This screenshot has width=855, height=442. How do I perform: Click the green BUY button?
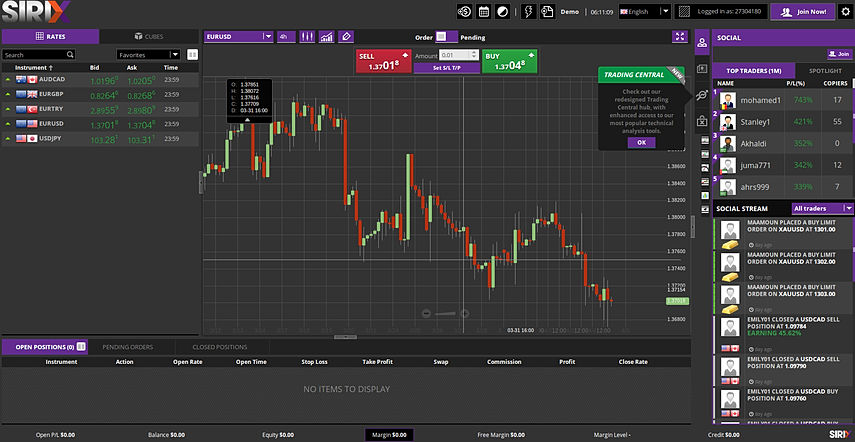510,61
